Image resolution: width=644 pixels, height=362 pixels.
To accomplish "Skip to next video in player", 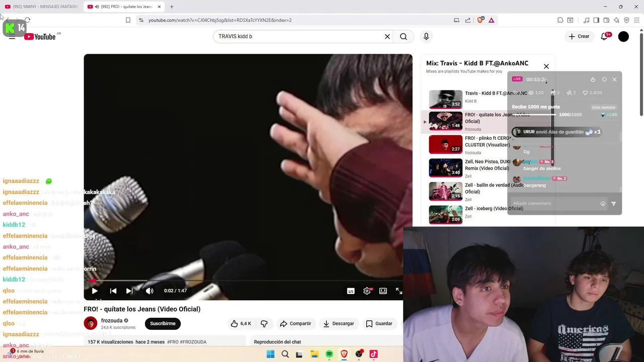I will point(129,291).
